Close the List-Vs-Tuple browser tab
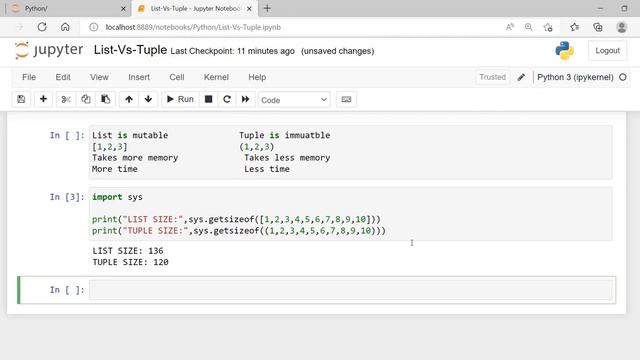This screenshot has height=360, width=640. [x=249, y=9]
